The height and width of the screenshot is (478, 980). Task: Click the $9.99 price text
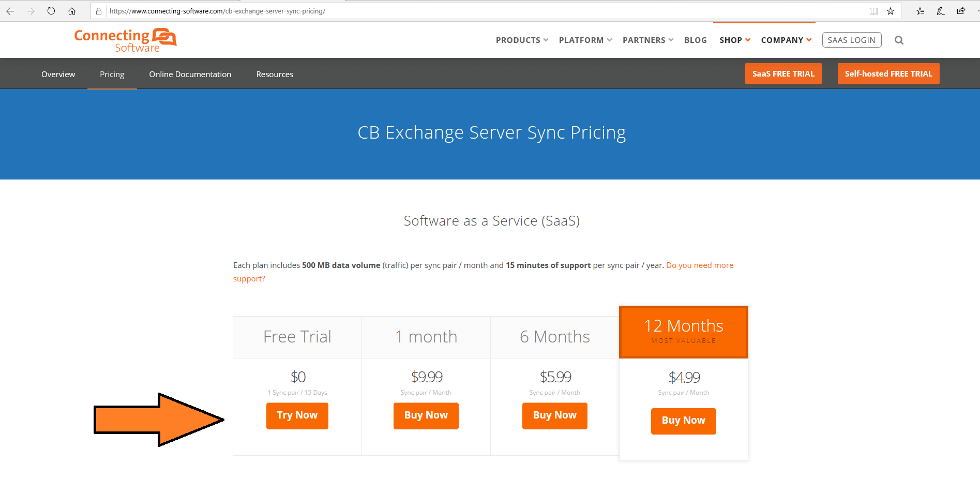point(427,377)
